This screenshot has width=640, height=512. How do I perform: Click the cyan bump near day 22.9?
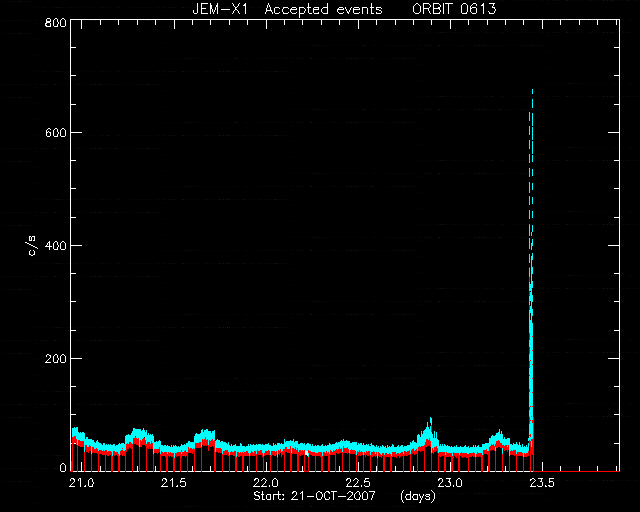(x=428, y=431)
